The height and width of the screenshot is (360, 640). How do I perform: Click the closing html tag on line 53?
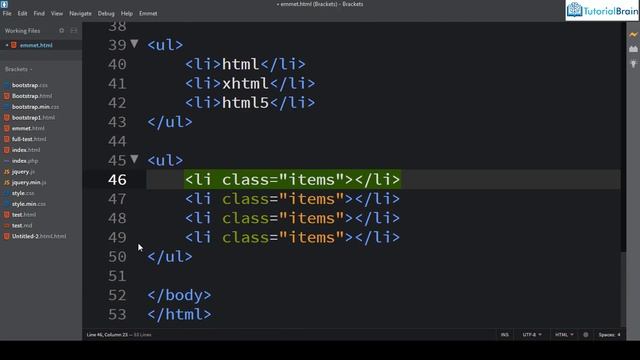(179, 314)
